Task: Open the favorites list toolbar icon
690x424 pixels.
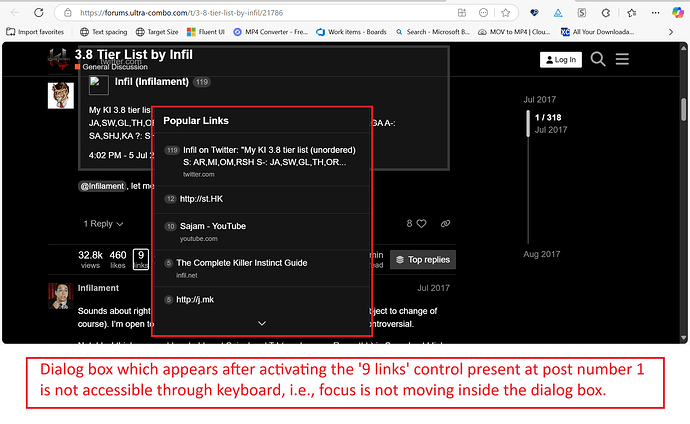Action: [631, 13]
